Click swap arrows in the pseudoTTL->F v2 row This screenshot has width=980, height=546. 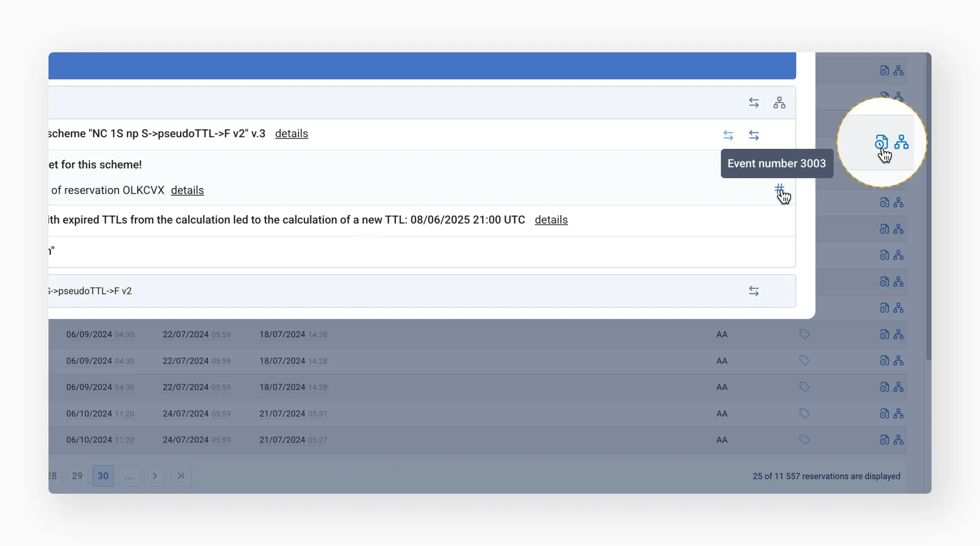[x=754, y=291]
